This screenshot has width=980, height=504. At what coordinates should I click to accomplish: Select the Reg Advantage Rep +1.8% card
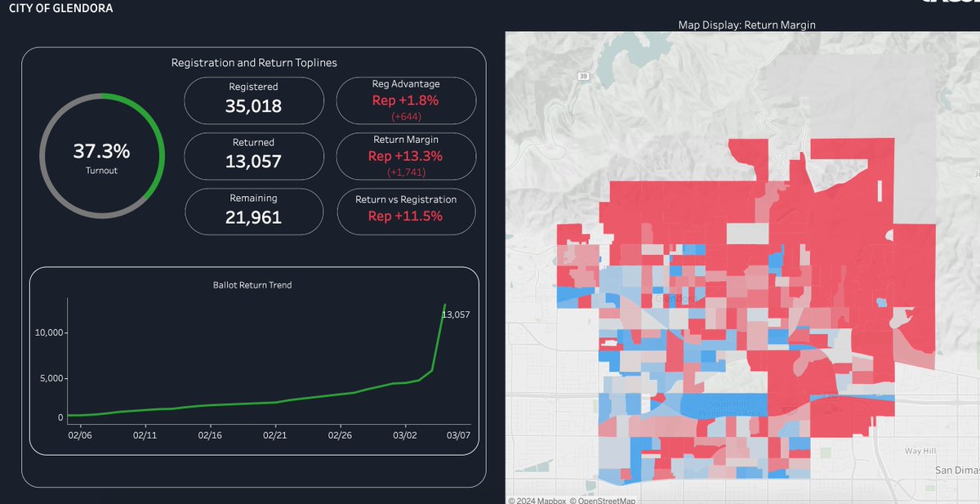(x=406, y=100)
